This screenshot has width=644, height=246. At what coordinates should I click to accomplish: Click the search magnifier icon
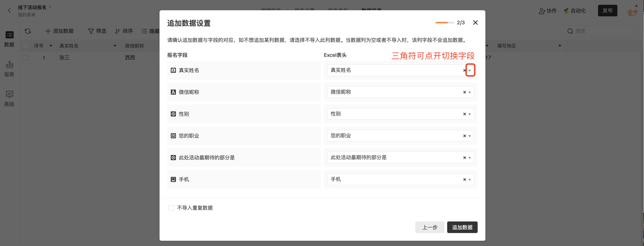[570, 31]
